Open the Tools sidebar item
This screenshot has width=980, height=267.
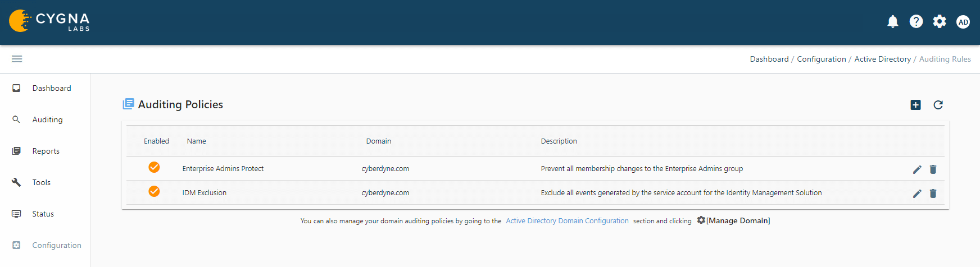pyautogui.click(x=41, y=182)
